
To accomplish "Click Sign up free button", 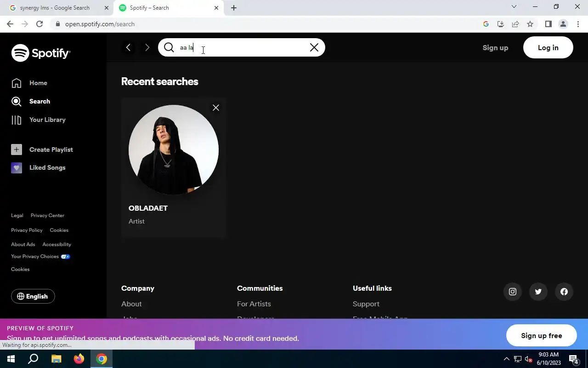I will point(542,335).
